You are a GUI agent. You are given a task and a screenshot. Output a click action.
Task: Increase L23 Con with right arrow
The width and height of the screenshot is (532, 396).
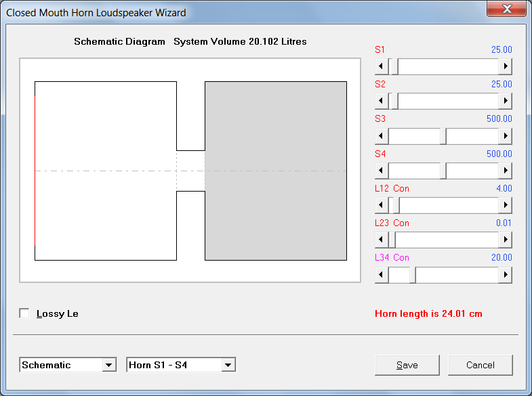pos(505,240)
